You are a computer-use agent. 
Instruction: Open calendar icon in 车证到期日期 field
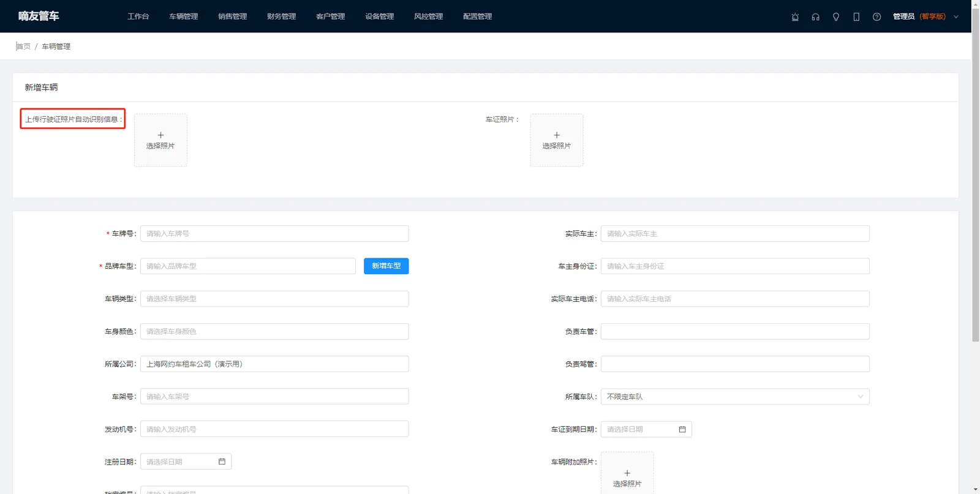pyautogui.click(x=682, y=429)
